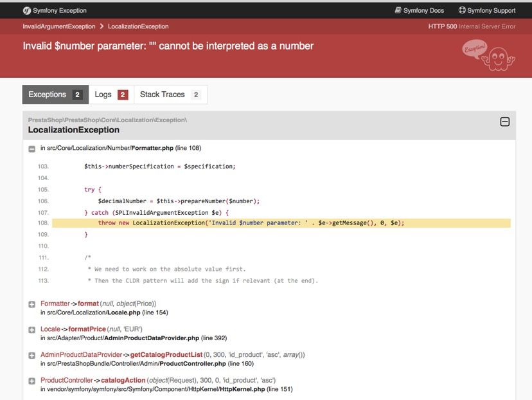Click the PrestaShop\PrestaShop\Core\Localization\Exception namespace text
Viewport: 532px width, 400px height.
[x=107, y=120]
